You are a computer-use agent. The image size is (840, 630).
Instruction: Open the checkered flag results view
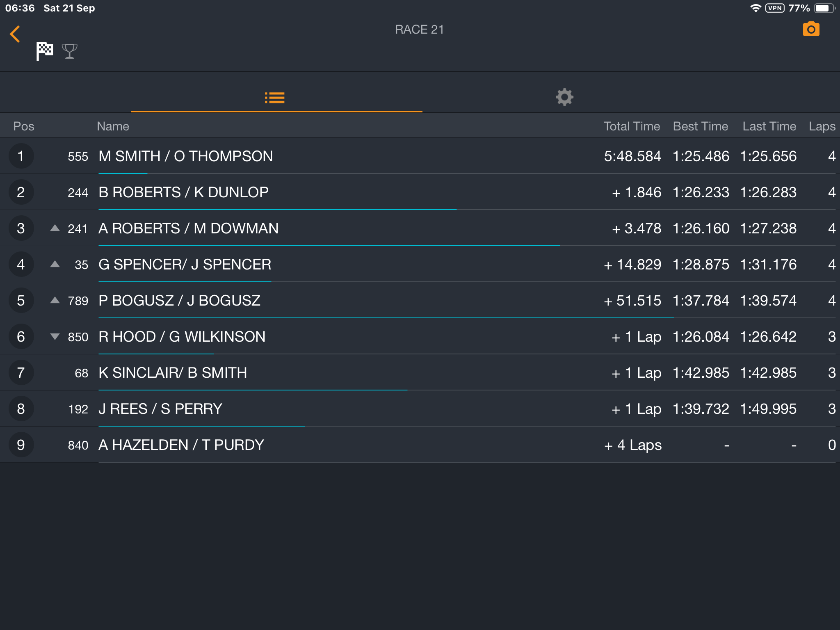tap(44, 51)
